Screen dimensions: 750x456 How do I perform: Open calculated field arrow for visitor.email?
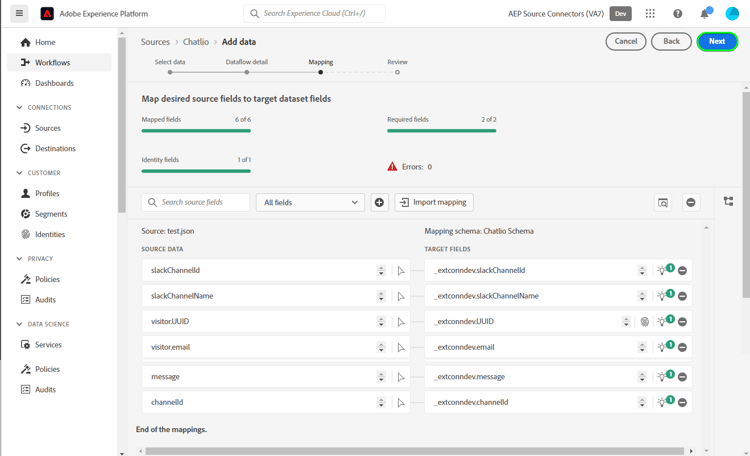(x=401, y=348)
